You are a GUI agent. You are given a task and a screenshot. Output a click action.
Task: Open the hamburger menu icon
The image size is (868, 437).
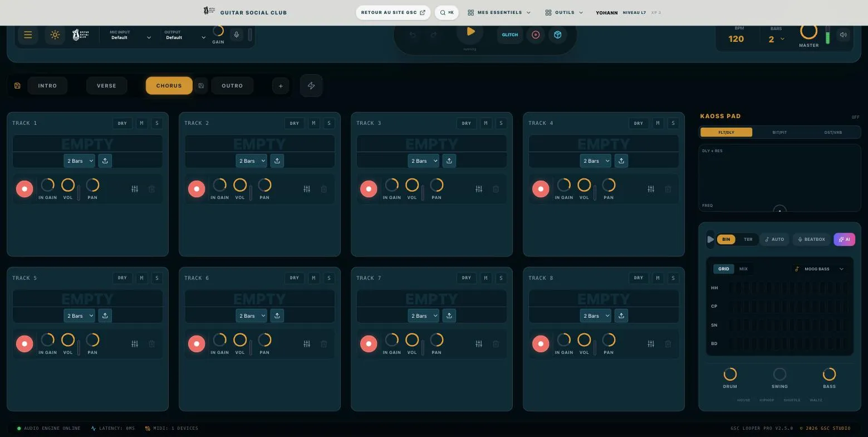(x=28, y=35)
